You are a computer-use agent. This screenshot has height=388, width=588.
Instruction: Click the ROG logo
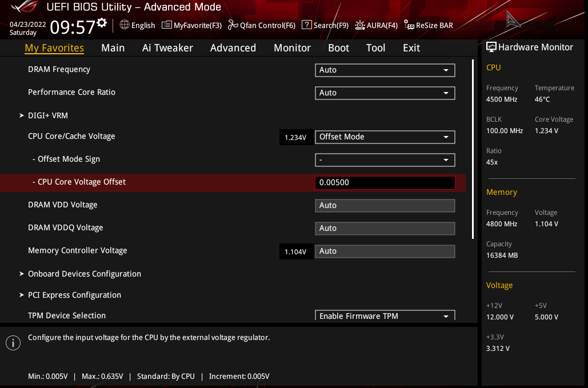(x=24, y=7)
